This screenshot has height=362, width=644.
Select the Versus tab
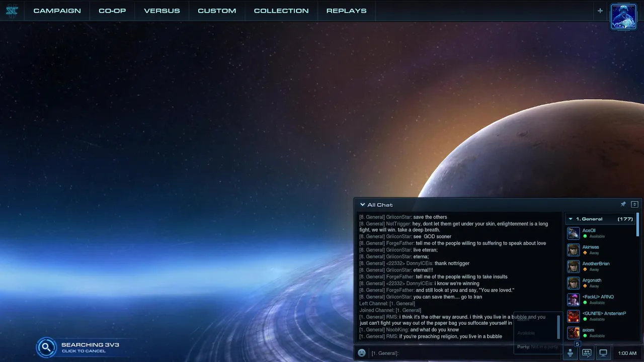tap(162, 11)
